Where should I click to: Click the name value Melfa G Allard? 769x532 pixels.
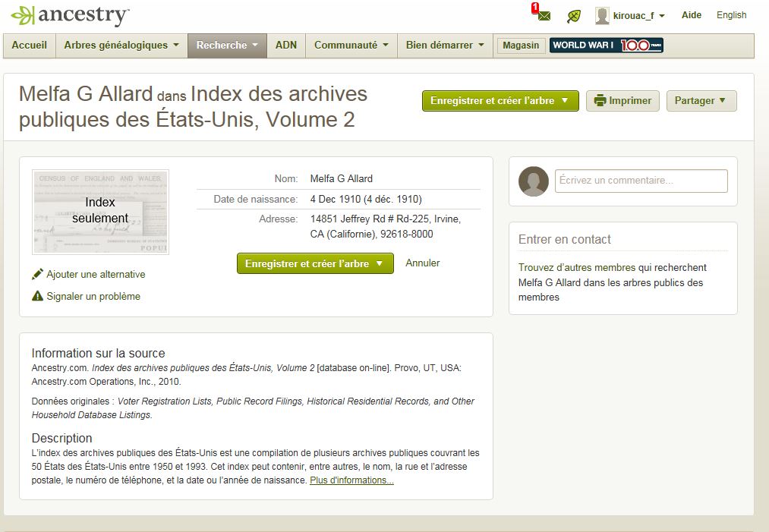(x=342, y=178)
